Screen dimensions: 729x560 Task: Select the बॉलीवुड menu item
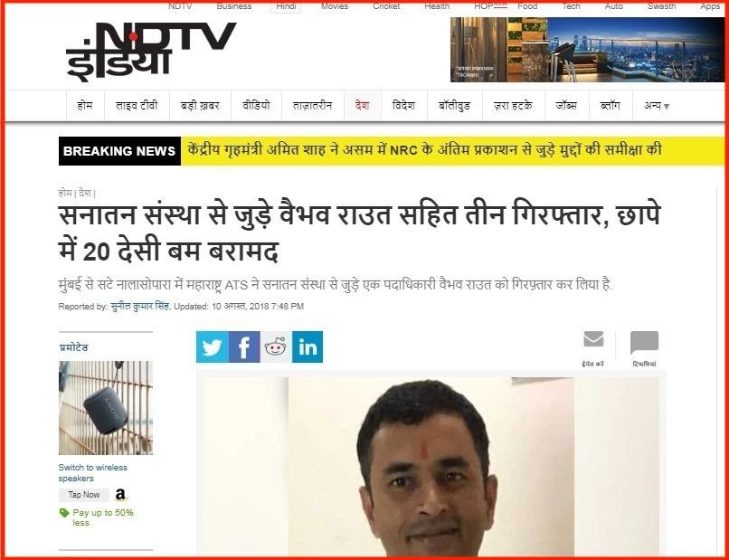point(454,106)
